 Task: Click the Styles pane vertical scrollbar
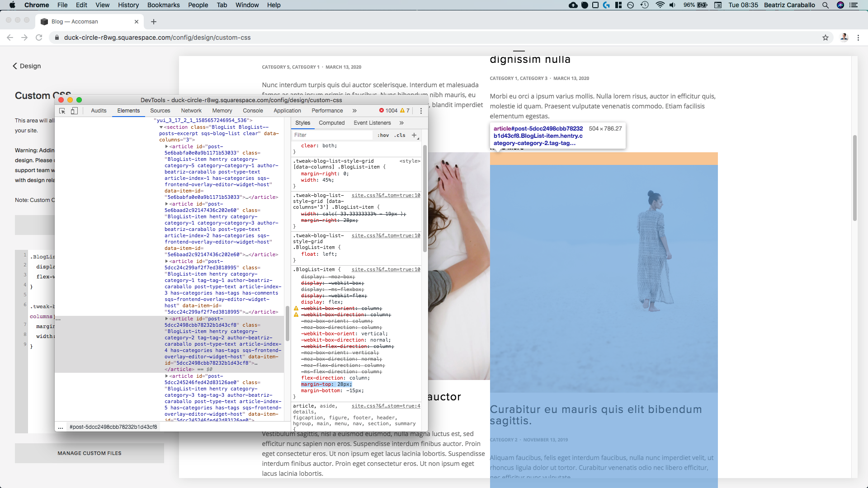click(425, 199)
